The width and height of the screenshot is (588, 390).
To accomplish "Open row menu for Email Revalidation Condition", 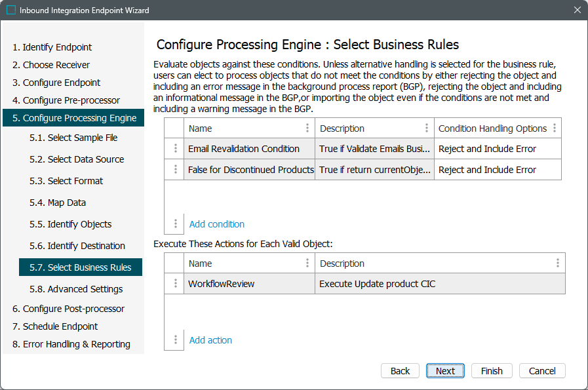I will pyautogui.click(x=175, y=149).
